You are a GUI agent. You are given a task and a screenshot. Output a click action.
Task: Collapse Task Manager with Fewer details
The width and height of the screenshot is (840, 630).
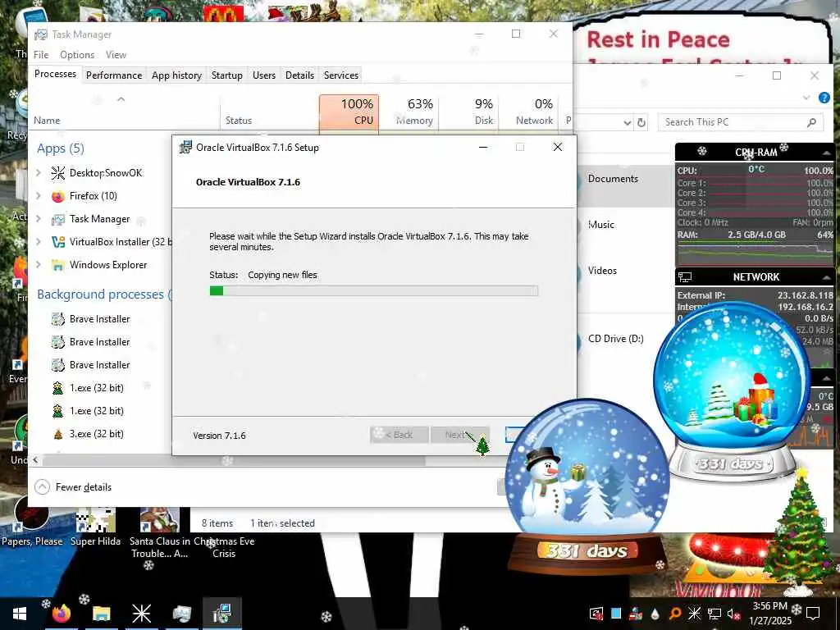[x=73, y=487]
